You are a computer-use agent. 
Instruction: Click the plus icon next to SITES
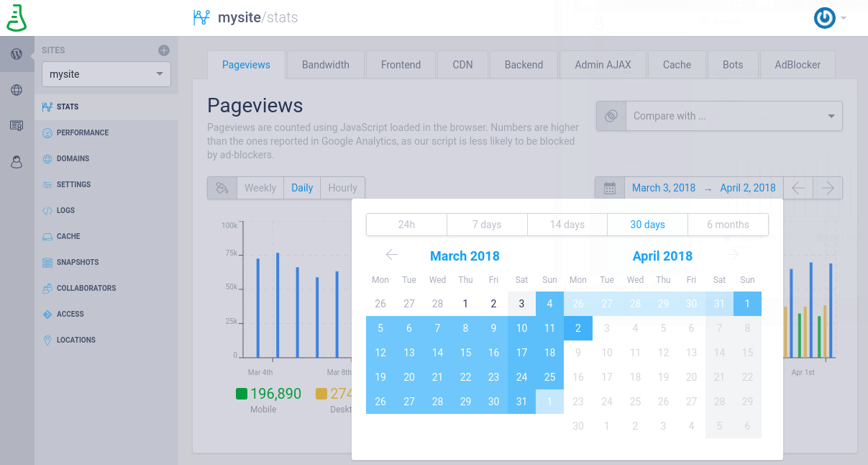click(x=164, y=50)
